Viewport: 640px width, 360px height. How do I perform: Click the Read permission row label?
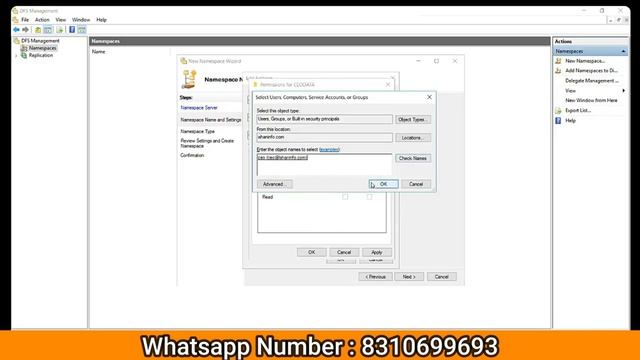[267, 197]
